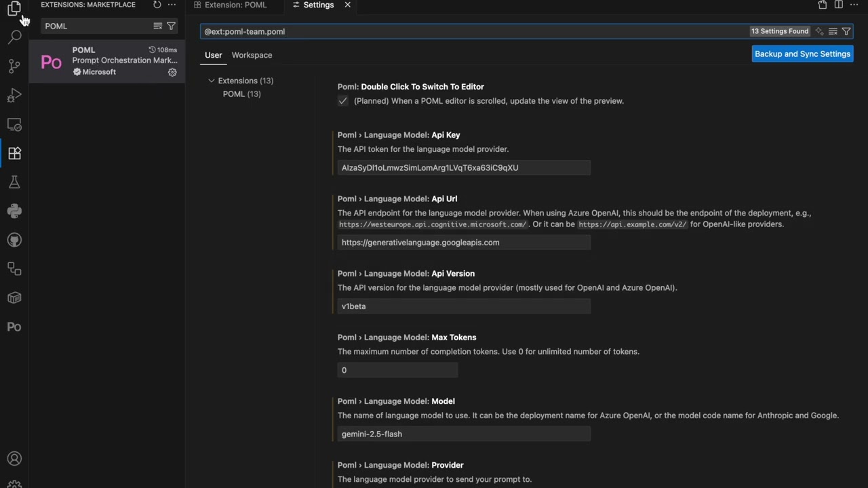Click the 108ms activation time label

163,49
